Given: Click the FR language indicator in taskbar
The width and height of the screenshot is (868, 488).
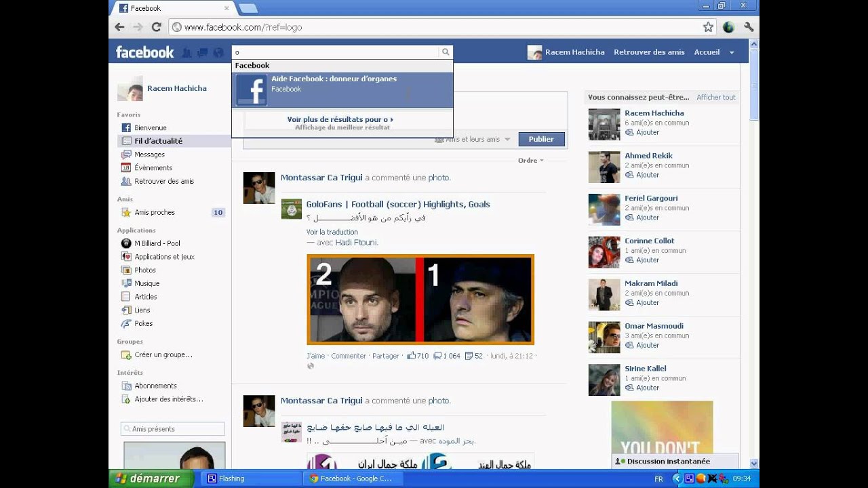Looking at the screenshot, I should click(658, 479).
